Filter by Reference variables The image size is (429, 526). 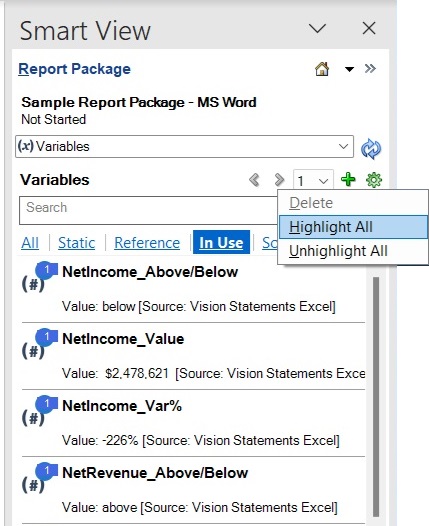click(147, 243)
